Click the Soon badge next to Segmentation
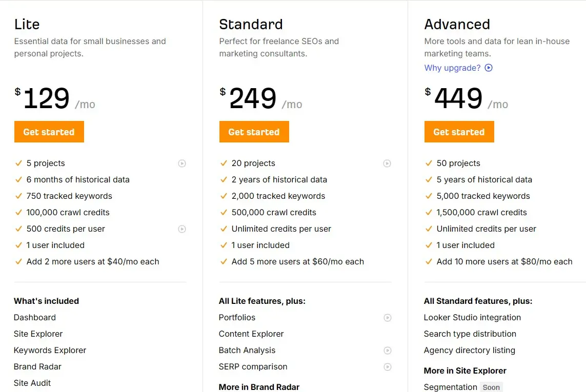Viewport: 586px width, 392px height. coord(491,387)
